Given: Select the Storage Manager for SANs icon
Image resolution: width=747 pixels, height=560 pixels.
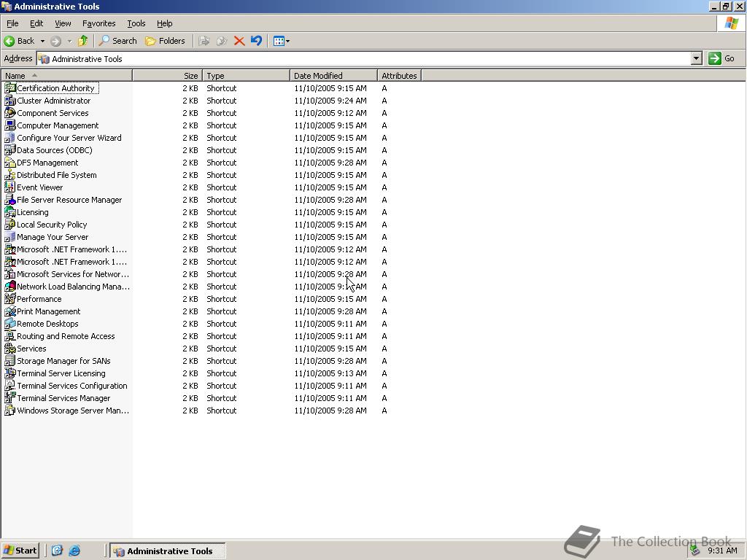Looking at the screenshot, I should [x=9, y=360].
